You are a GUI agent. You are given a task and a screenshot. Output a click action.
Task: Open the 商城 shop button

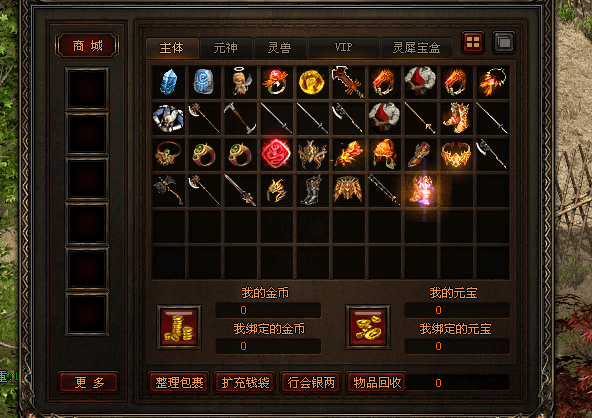(x=87, y=46)
